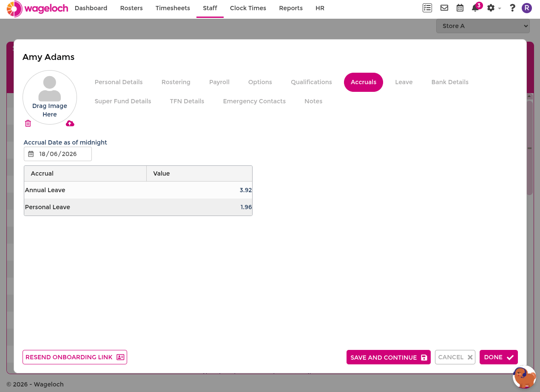Click the help question mark

coord(512,8)
